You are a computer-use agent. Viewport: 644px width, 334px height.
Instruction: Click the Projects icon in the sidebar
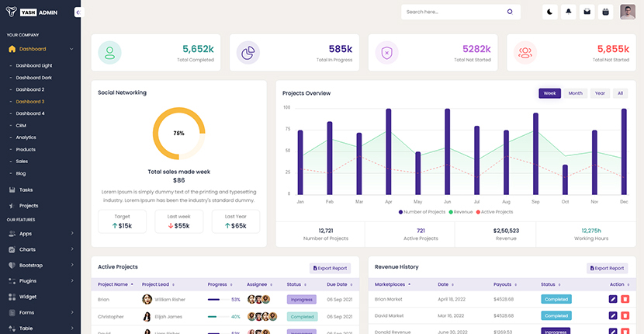[12, 206]
